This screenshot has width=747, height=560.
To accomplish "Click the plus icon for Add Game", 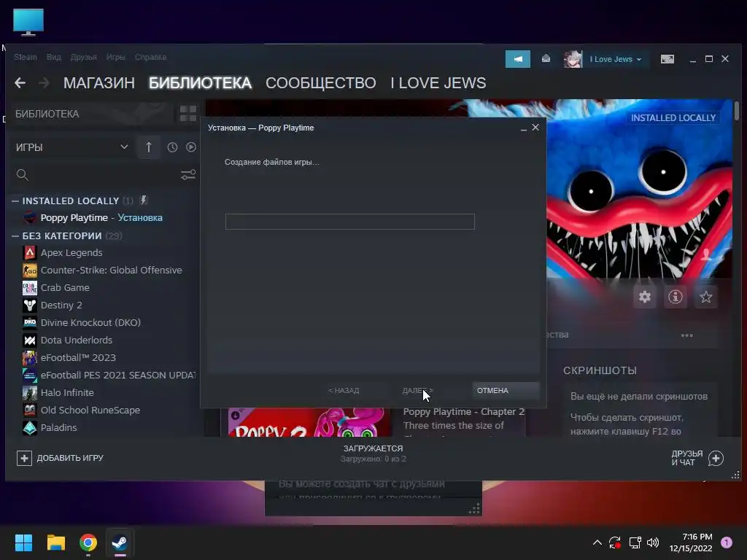I will [x=24, y=458].
